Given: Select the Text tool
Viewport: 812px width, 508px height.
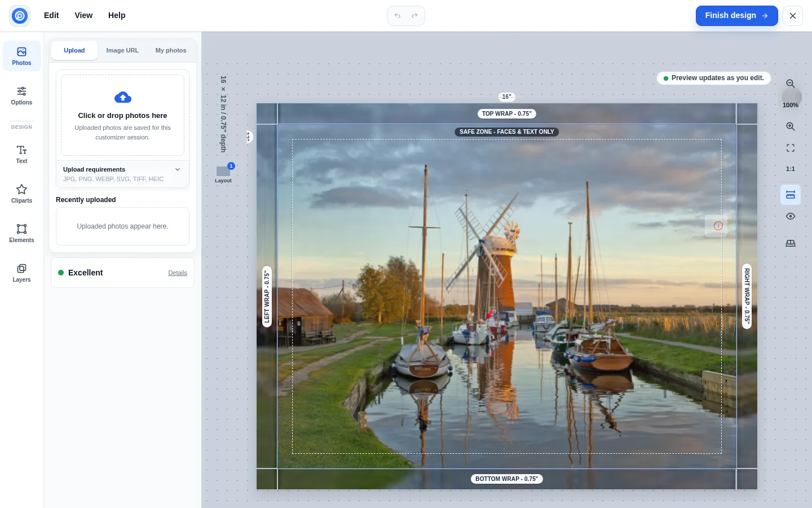Looking at the screenshot, I should [21, 154].
